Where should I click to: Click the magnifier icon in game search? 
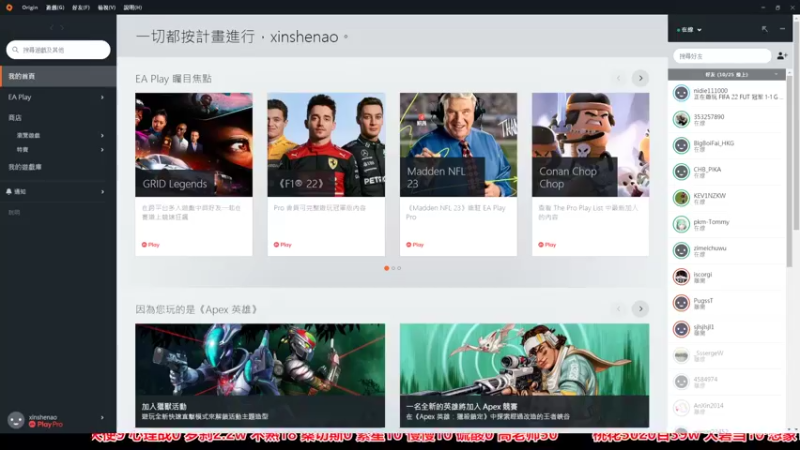[x=15, y=50]
